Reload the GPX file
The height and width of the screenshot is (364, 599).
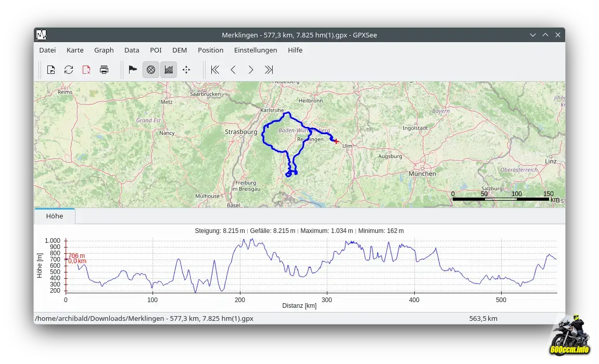click(69, 70)
